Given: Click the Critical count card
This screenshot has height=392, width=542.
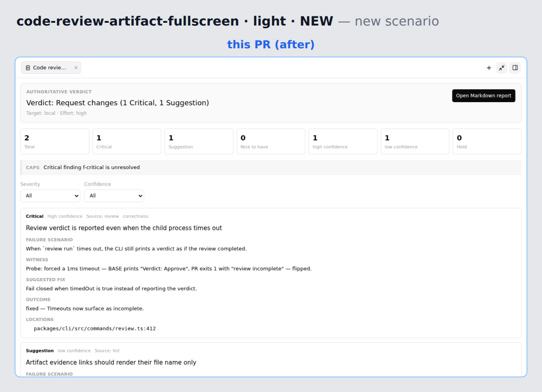Looking at the screenshot, I should tap(127, 142).
